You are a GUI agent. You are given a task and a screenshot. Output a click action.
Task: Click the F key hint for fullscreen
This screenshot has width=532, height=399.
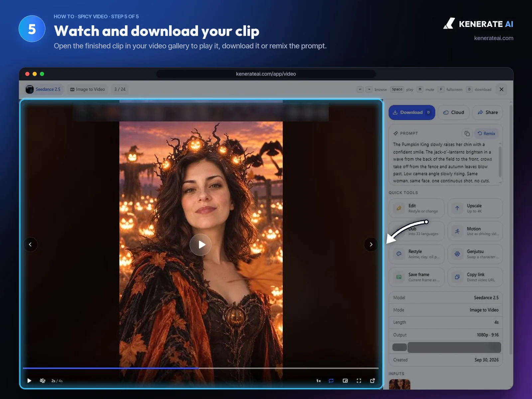click(441, 89)
